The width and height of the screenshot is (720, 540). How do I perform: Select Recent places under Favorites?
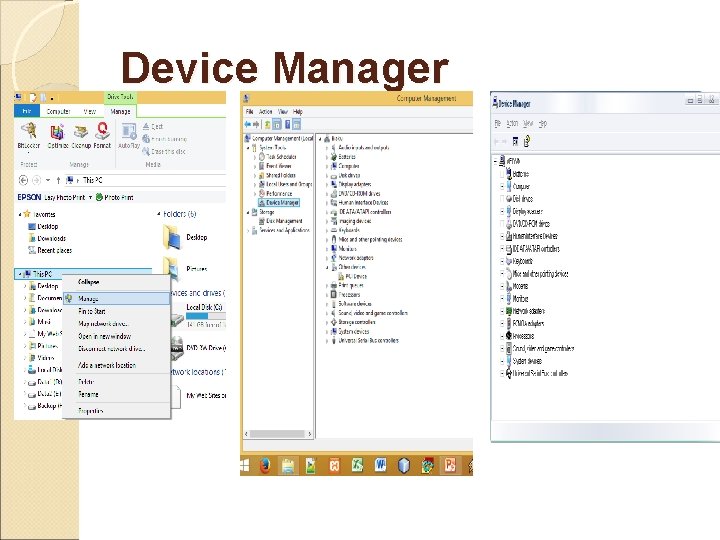50,250
